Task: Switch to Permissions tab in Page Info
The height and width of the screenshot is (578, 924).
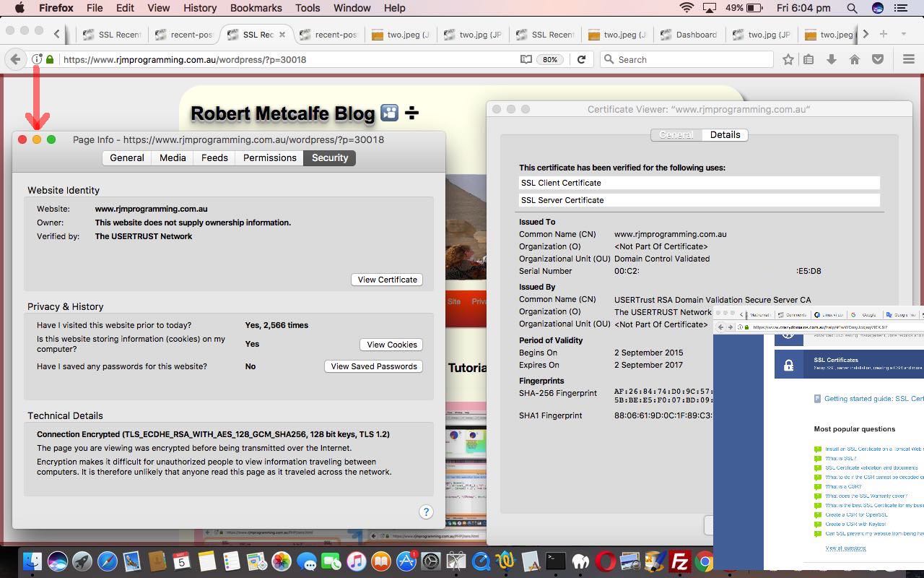Action: 270,158
